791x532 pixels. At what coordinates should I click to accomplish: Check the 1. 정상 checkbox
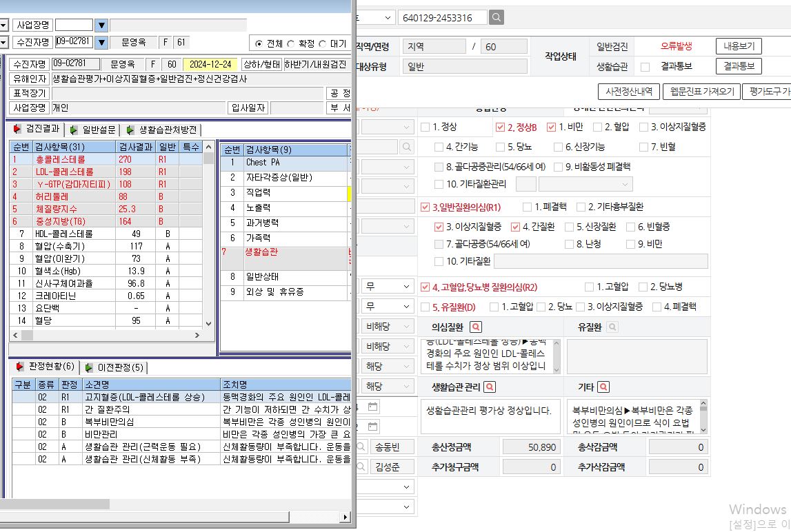pos(425,127)
